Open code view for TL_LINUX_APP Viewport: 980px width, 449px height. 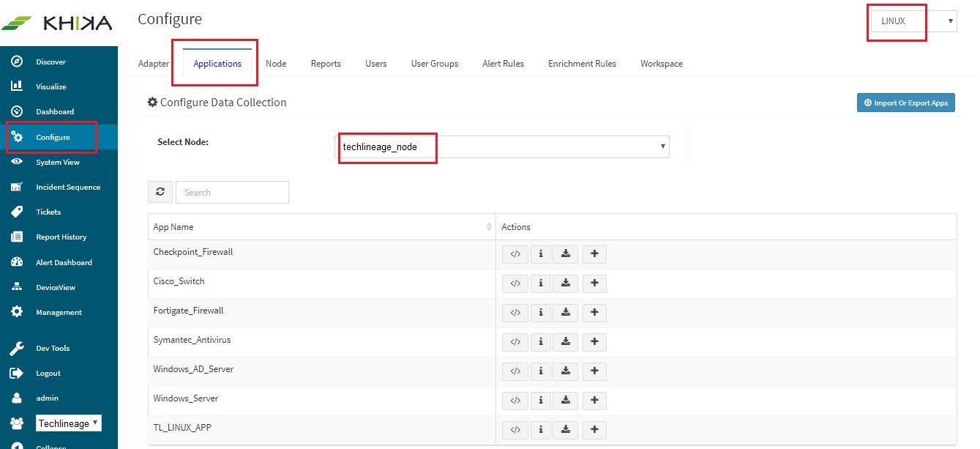click(515, 430)
